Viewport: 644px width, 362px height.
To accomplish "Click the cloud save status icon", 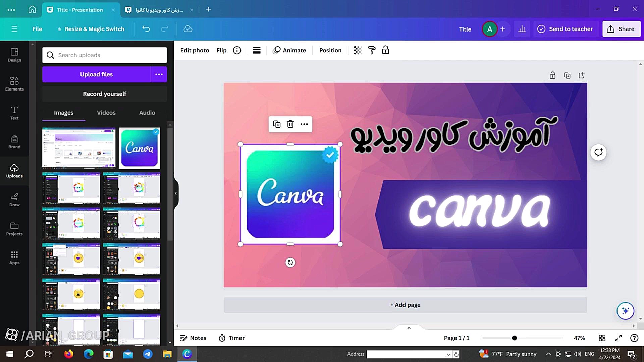I will (x=188, y=29).
